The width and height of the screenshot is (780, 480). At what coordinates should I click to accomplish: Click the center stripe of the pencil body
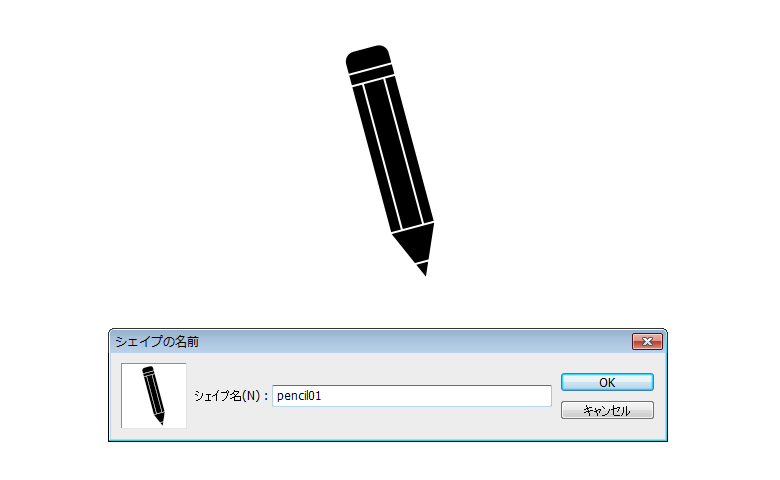point(394,154)
